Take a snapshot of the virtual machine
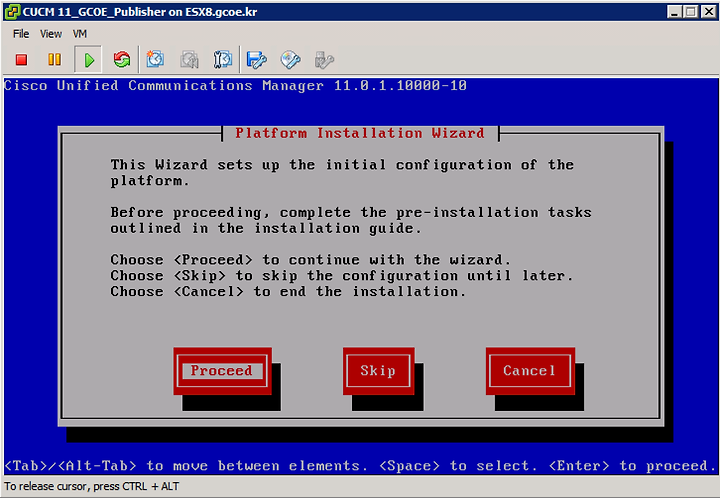The height and width of the screenshot is (498, 720). (x=155, y=60)
